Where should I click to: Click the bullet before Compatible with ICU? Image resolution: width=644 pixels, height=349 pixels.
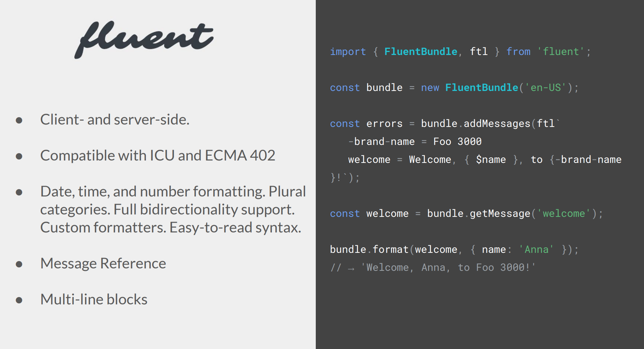[x=19, y=156]
